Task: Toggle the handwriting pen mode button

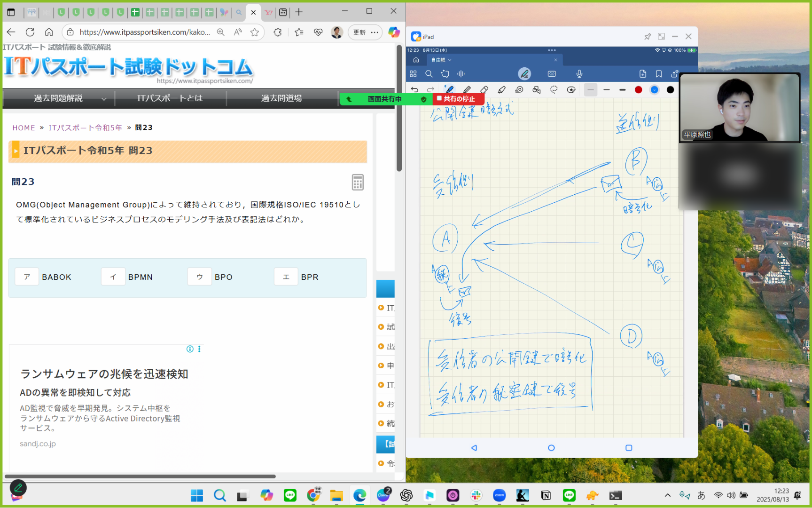Action: (524, 74)
